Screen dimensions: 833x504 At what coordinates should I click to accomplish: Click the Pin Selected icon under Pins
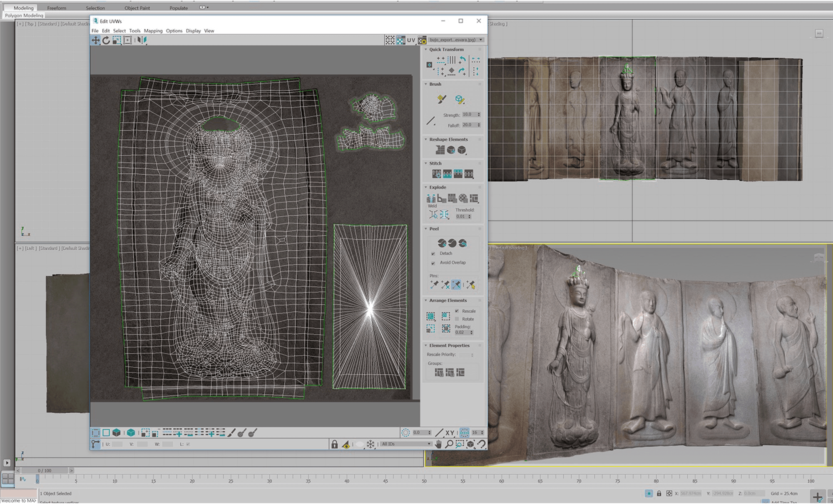434,285
